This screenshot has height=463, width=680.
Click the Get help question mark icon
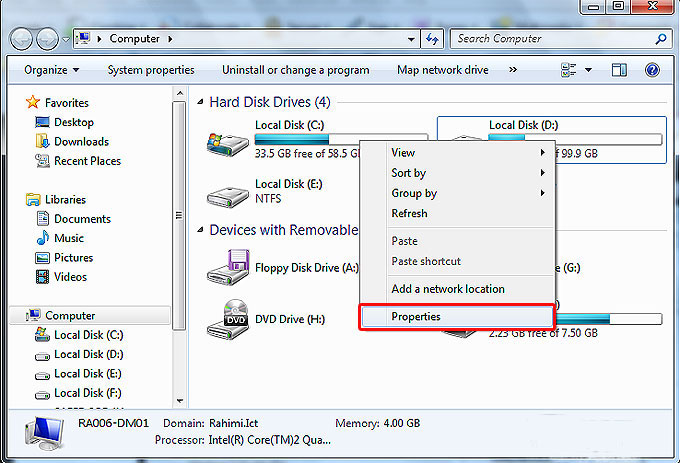coord(652,70)
